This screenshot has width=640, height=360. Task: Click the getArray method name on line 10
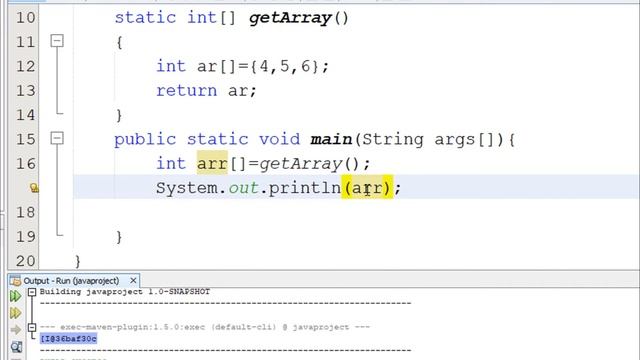pos(290,18)
